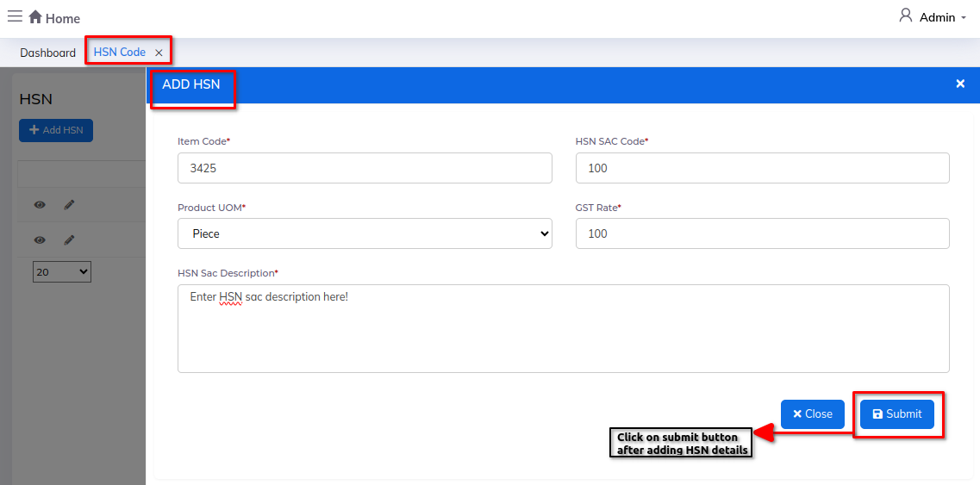Viewport: 980px width, 485px height.
Task: Click the Product UOM label
Action: (211, 208)
